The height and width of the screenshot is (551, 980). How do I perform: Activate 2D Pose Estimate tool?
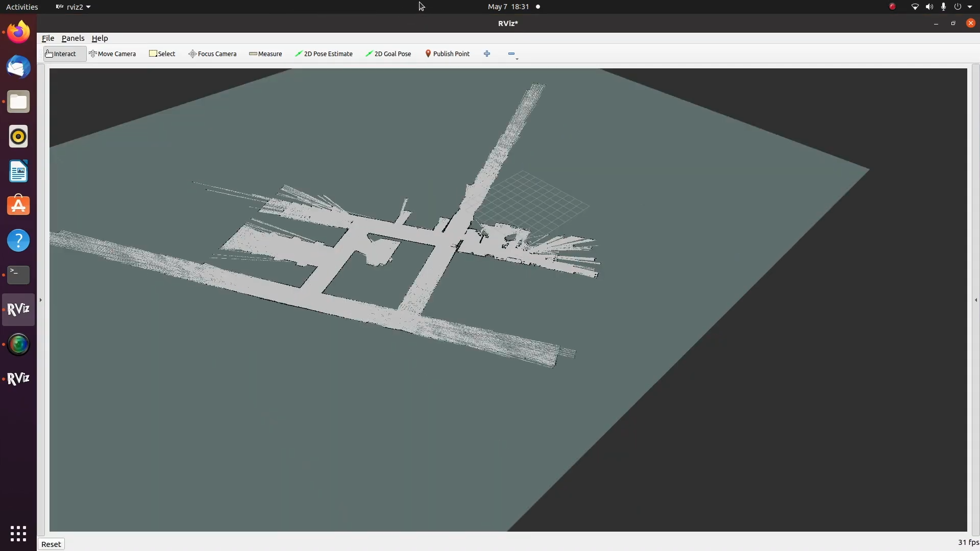[x=324, y=54]
